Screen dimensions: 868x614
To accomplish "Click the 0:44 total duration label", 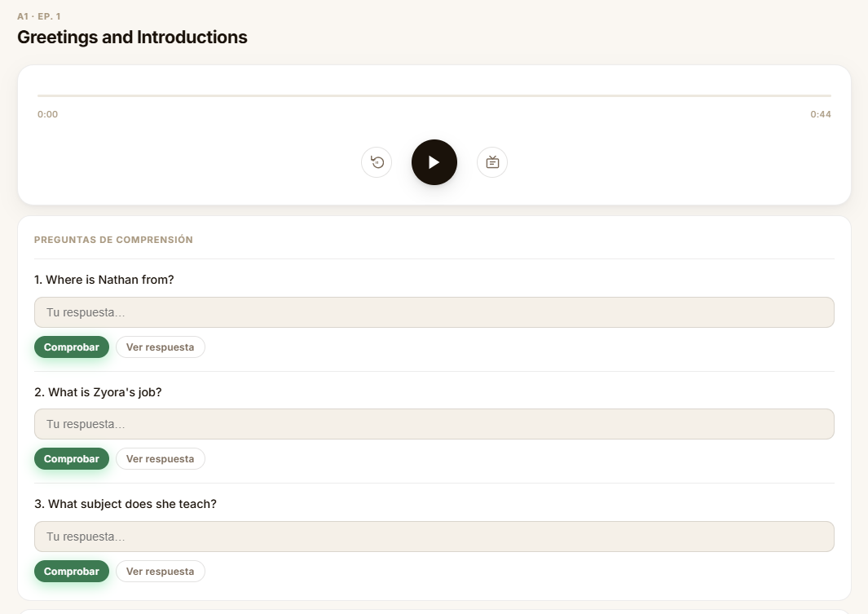I will tap(821, 114).
